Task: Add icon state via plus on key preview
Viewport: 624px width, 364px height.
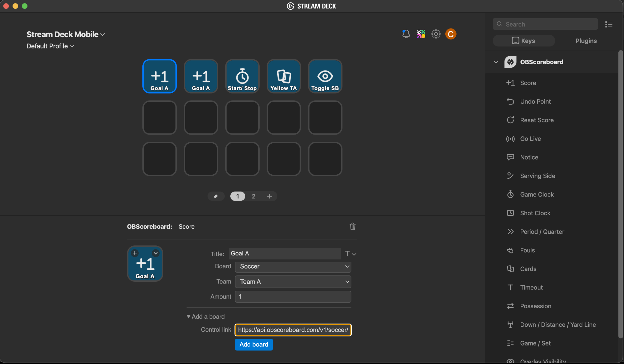Action: 135,253
